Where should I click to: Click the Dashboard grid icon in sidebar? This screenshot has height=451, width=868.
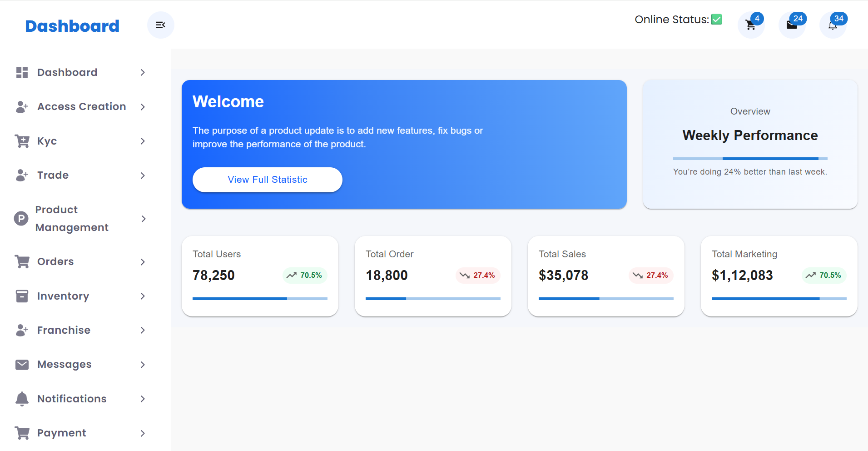(22, 73)
